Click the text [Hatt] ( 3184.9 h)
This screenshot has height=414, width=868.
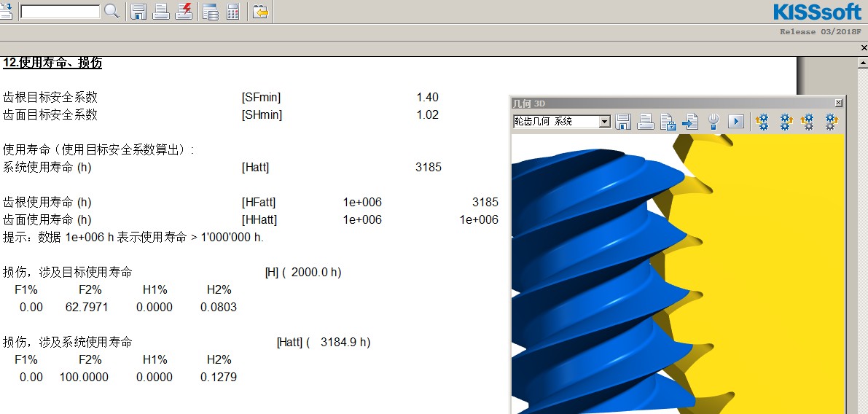coord(324,343)
